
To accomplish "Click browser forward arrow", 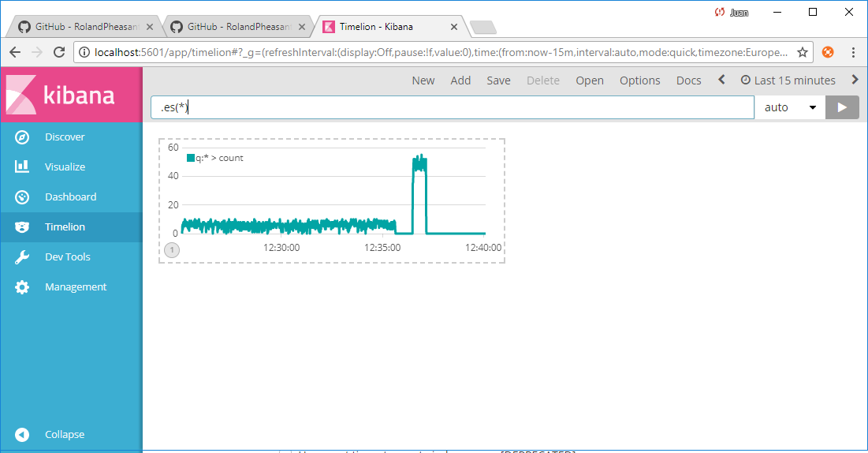I will pyautogui.click(x=37, y=52).
